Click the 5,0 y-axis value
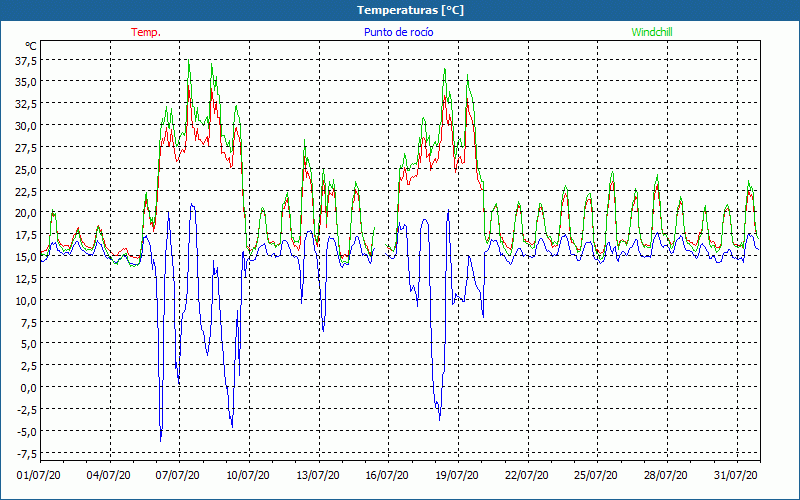The width and height of the screenshot is (800, 500). pyautogui.click(x=28, y=344)
